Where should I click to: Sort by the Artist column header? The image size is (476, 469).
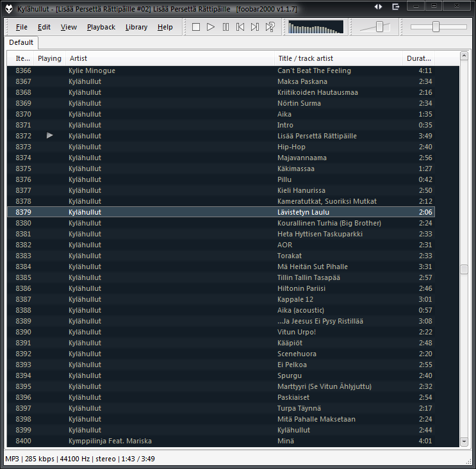click(x=170, y=58)
